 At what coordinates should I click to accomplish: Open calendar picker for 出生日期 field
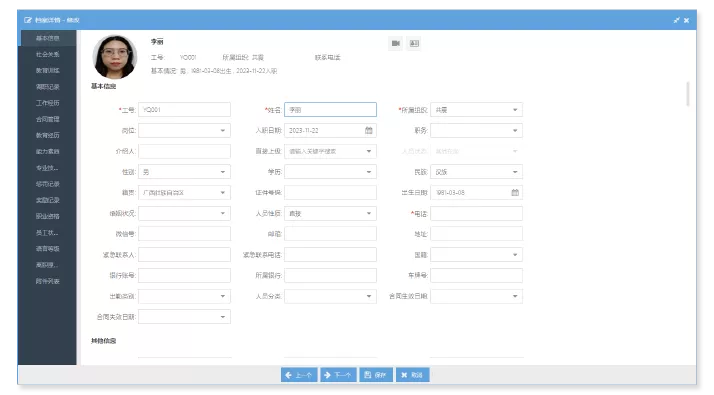(x=515, y=192)
